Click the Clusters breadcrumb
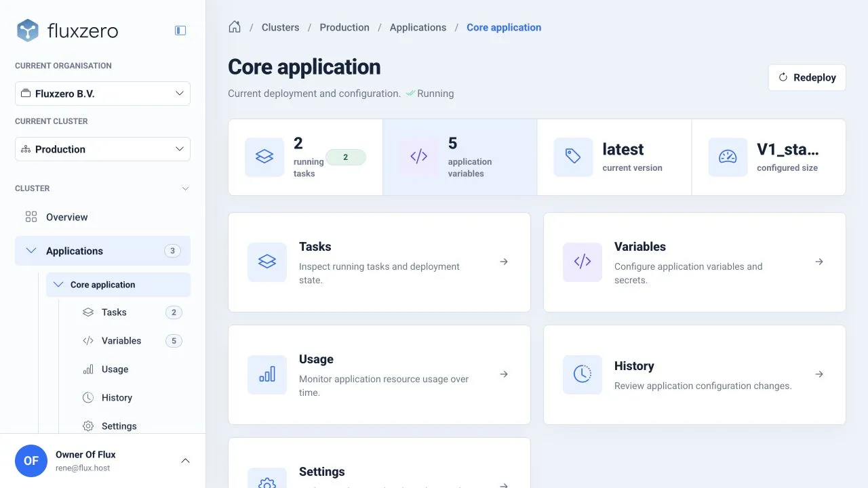 click(x=281, y=27)
